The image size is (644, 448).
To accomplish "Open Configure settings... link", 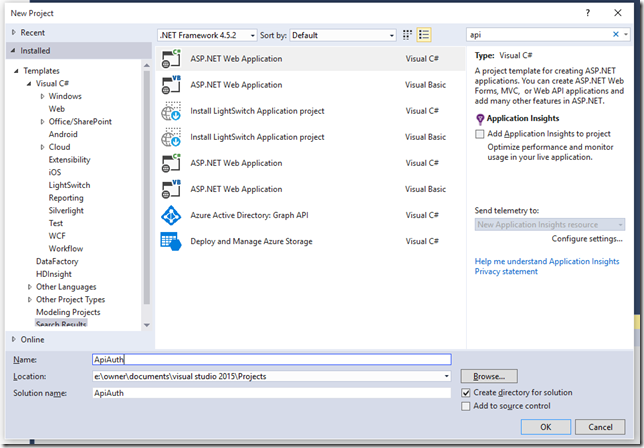I will tap(587, 239).
